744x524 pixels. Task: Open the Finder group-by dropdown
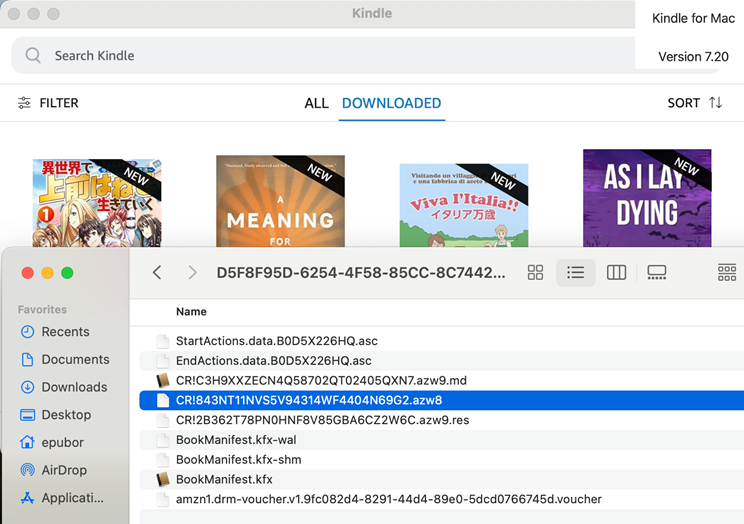point(727,272)
